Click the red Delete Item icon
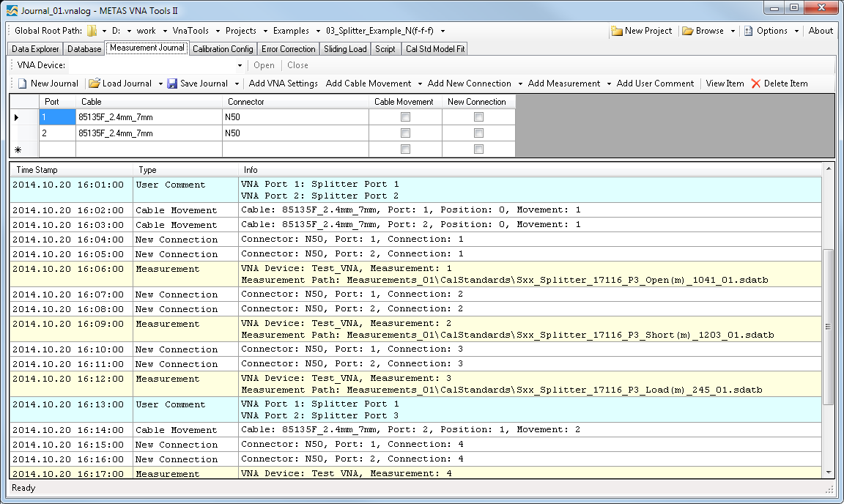The width and height of the screenshot is (844, 504). [x=756, y=84]
